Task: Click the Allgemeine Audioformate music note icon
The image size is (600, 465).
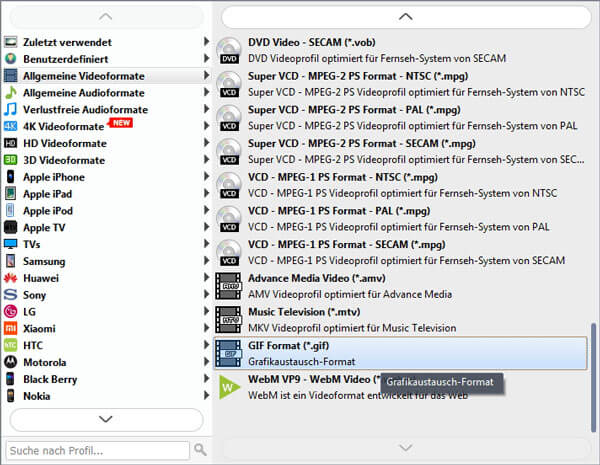Action: pyautogui.click(x=11, y=93)
